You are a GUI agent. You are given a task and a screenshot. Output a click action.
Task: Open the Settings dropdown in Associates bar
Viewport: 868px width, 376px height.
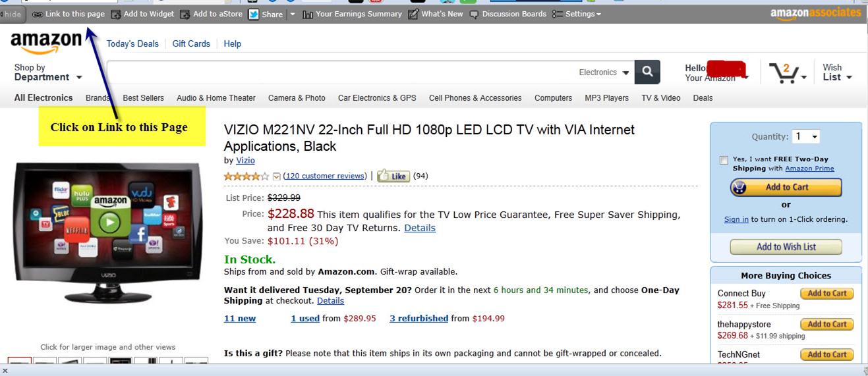(577, 14)
